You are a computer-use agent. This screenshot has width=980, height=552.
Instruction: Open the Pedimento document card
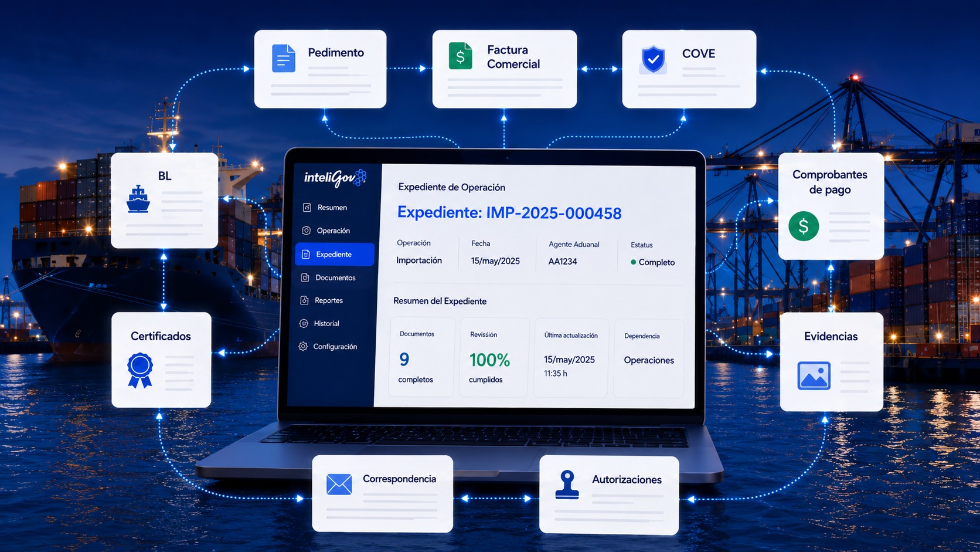321,69
